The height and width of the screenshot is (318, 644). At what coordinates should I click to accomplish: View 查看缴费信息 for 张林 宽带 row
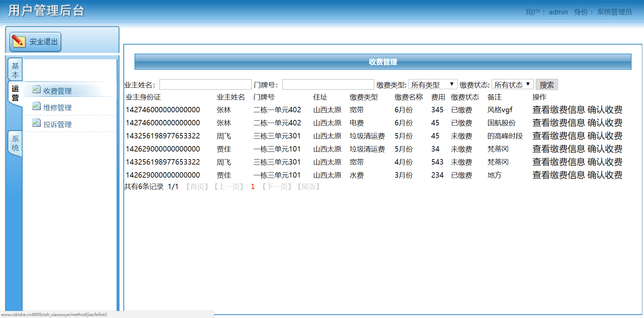click(559, 110)
